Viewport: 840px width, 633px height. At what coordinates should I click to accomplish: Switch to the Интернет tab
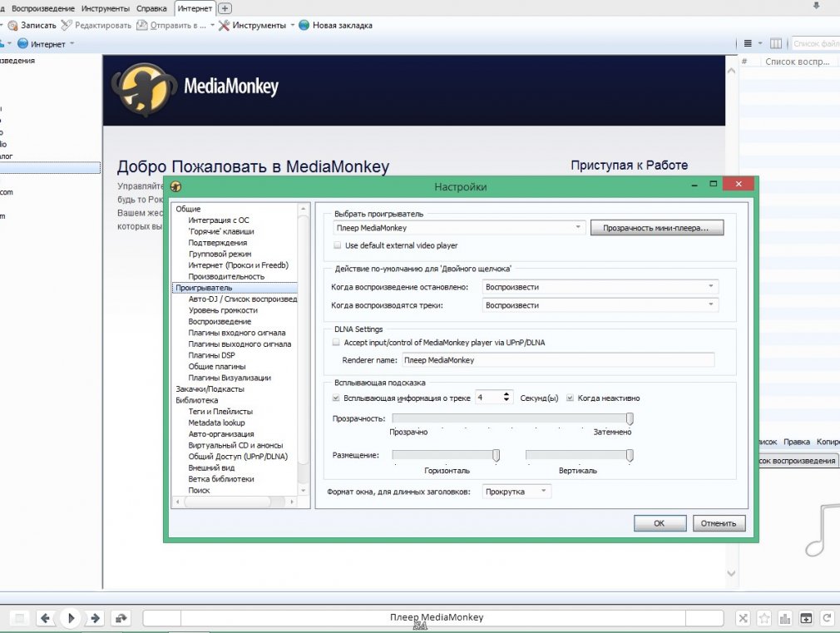click(x=195, y=8)
